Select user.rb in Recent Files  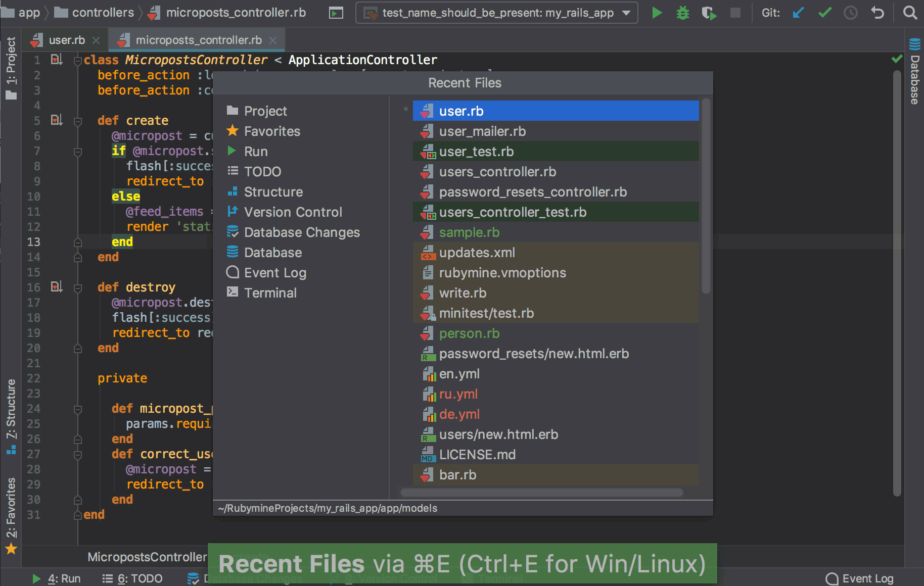click(x=556, y=111)
